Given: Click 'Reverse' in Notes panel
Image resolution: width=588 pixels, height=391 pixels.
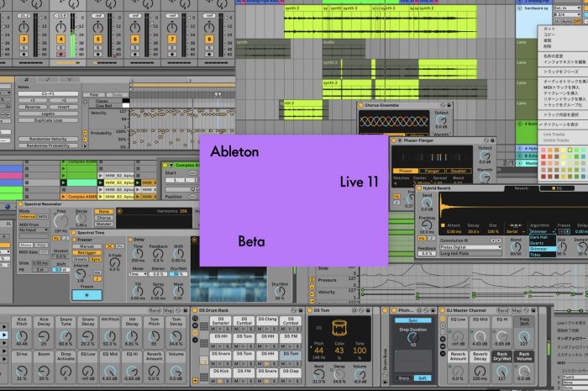Looking at the screenshot, I should [x=33, y=107].
